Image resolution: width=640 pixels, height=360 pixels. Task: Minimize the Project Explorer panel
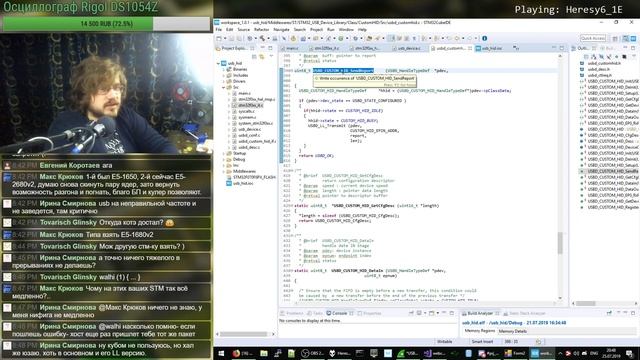(263, 48)
